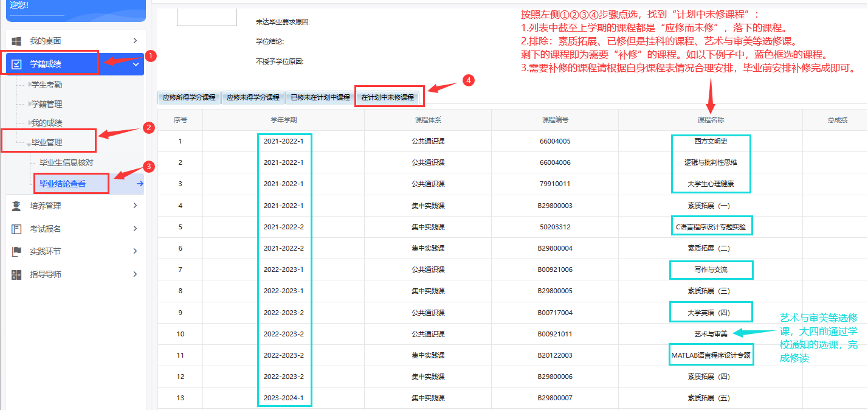
Task: Switch to the 应修所得学分课程 tab
Action: pos(189,97)
